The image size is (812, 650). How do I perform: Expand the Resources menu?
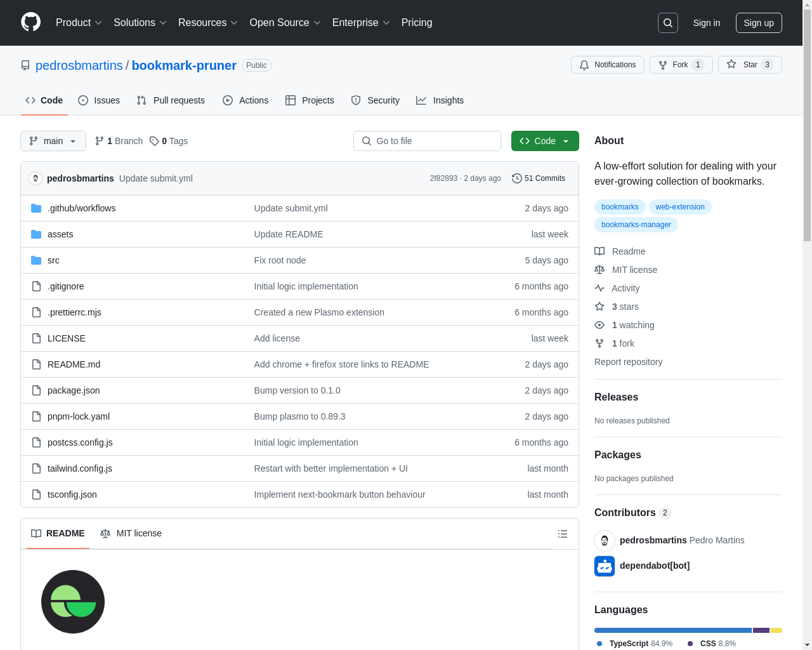(x=208, y=23)
